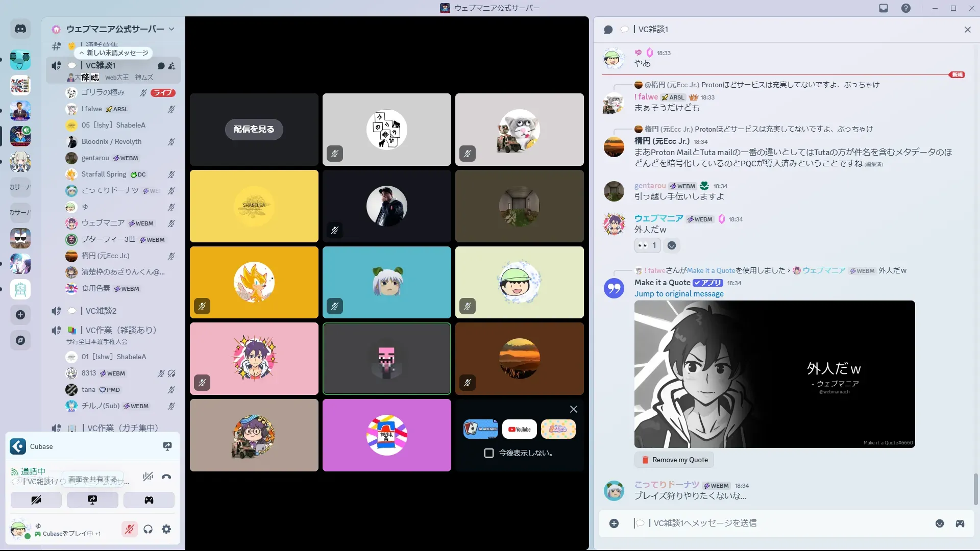Viewport: 980px width, 551px height.
Task: Check the 今後表示しない checkbox
Action: (x=489, y=453)
